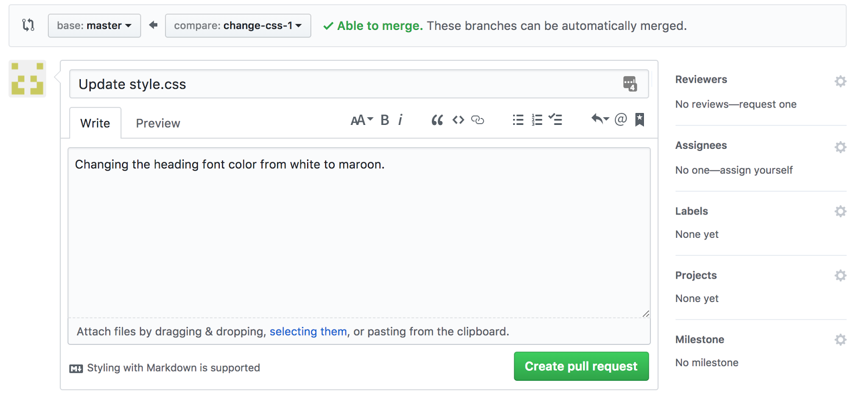Apply italic formatting from the toolbar

[400, 120]
